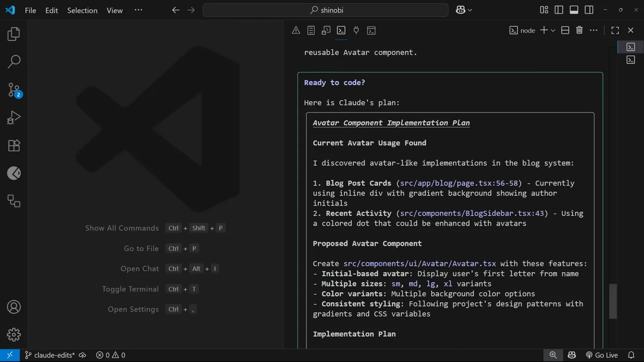
Task: Toggle the secondary side bar visibility
Action: 589,10
